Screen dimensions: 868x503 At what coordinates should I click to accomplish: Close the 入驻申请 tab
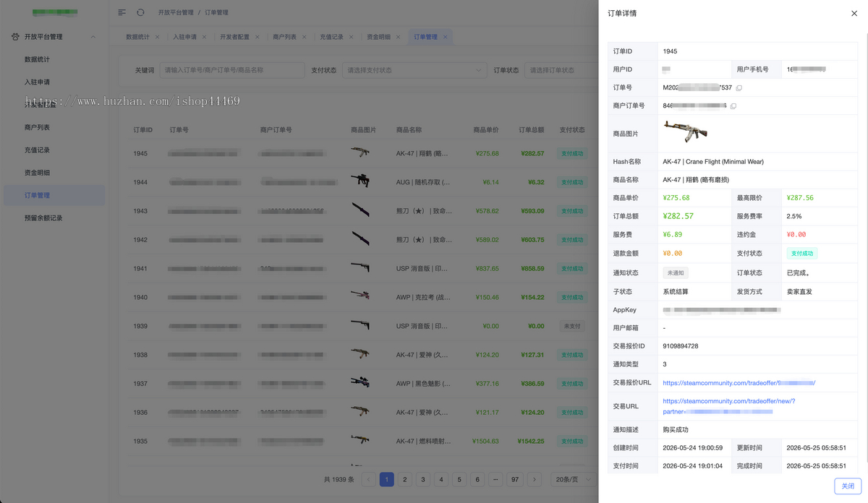point(205,37)
